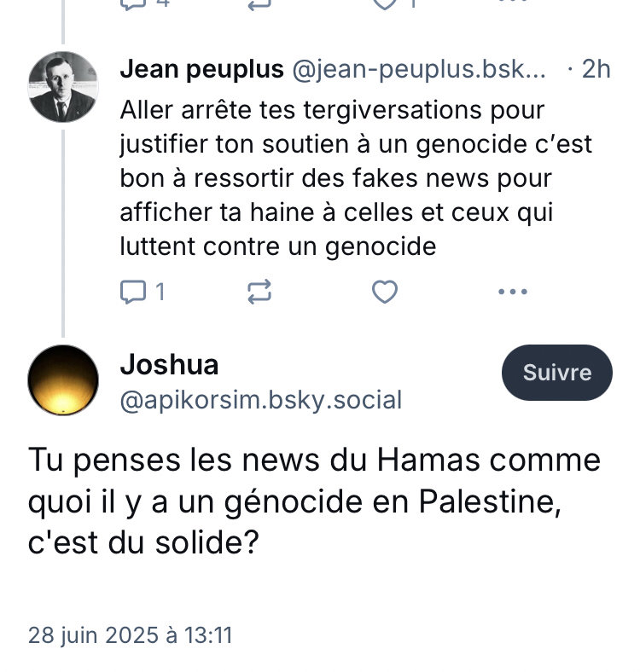Screen dimensions: 640x672
Task: Tap the cut-off heart icon at top
Action: (385, 3)
